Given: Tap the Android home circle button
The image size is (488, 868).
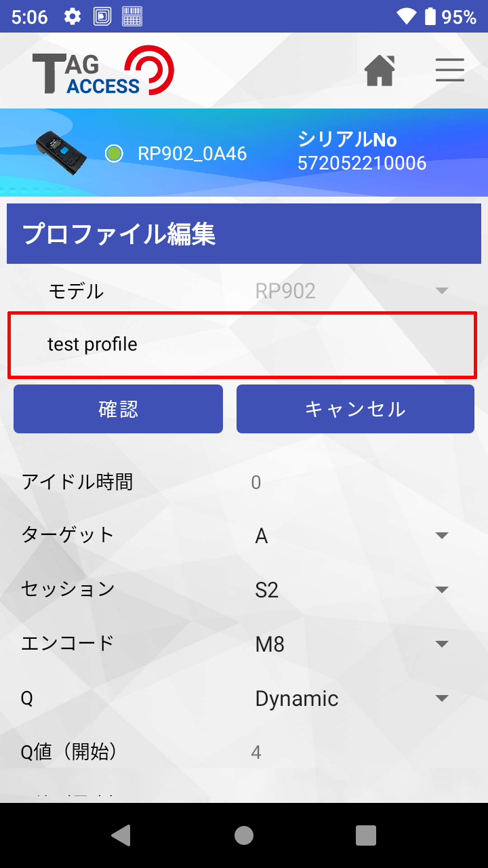Looking at the screenshot, I should pos(244,835).
